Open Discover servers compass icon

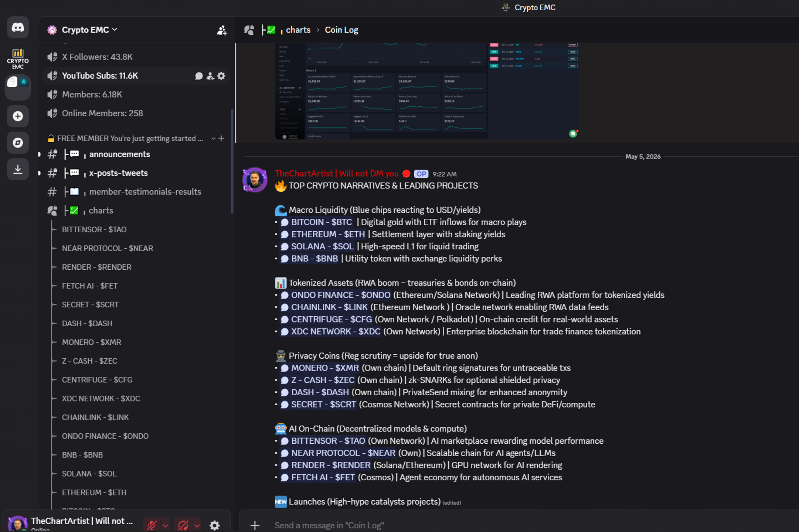pyautogui.click(x=18, y=143)
